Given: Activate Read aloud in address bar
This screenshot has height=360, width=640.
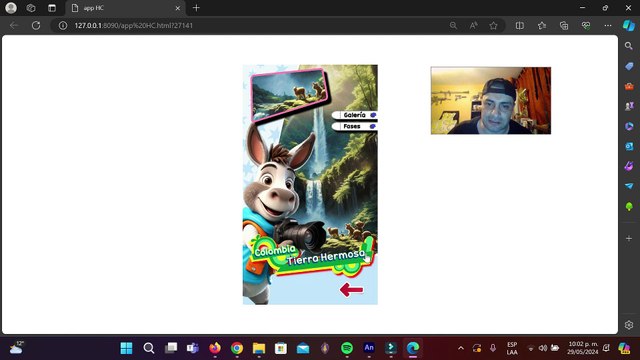Looking at the screenshot, I should 473,25.
